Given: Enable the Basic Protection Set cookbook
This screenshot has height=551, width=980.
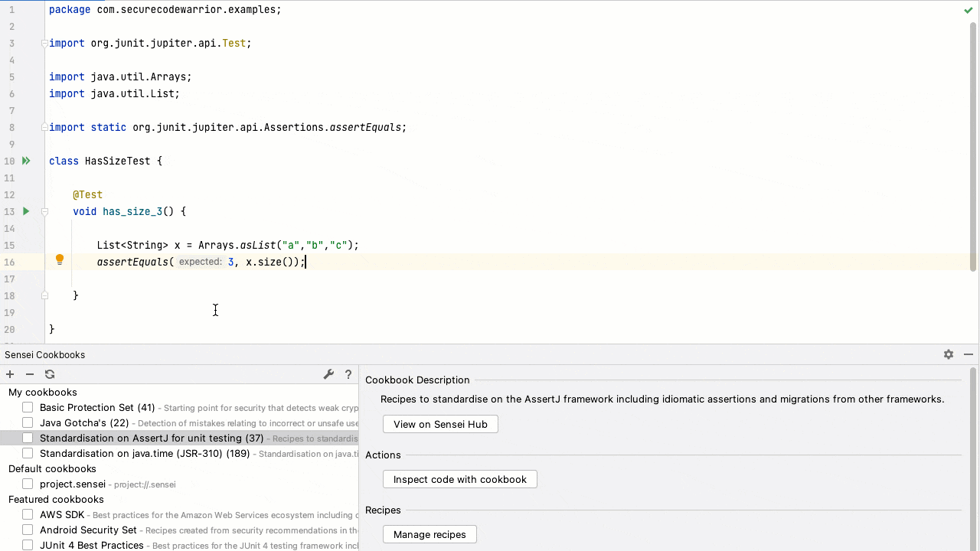Looking at the screenshot, I should click(28, 407).
